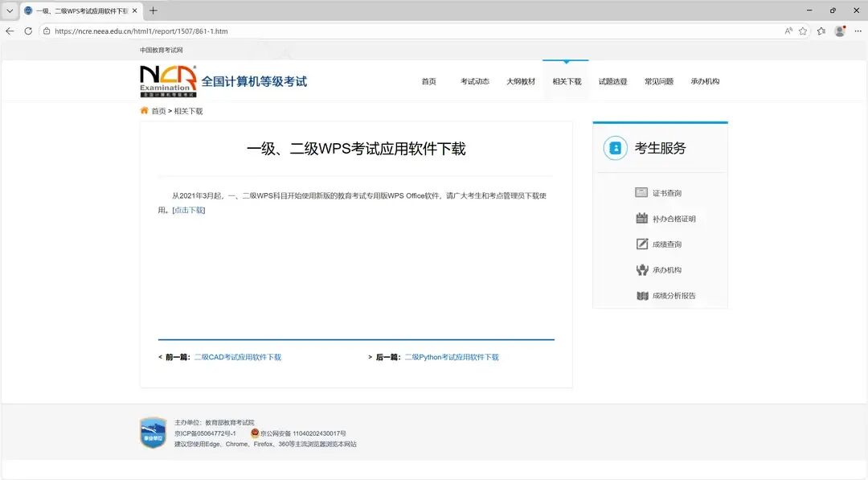The width and height of the screenshot is (868, 480).
Task: Minimize the browser window
Action: [809, 10]
